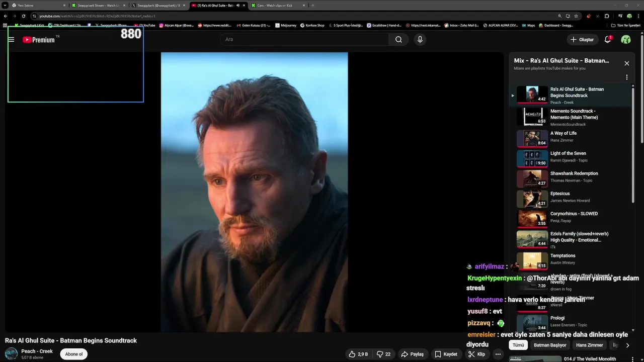Open Inbox - Zoho Mail bookmark
Screen dimensions: 644x362
[461, 25]
